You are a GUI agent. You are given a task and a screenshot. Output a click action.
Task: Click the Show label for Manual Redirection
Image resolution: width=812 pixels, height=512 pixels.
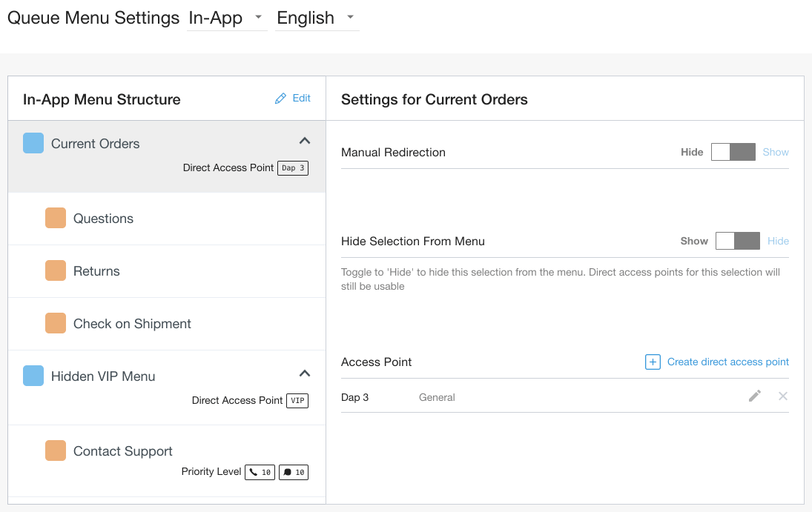point(776,152)
